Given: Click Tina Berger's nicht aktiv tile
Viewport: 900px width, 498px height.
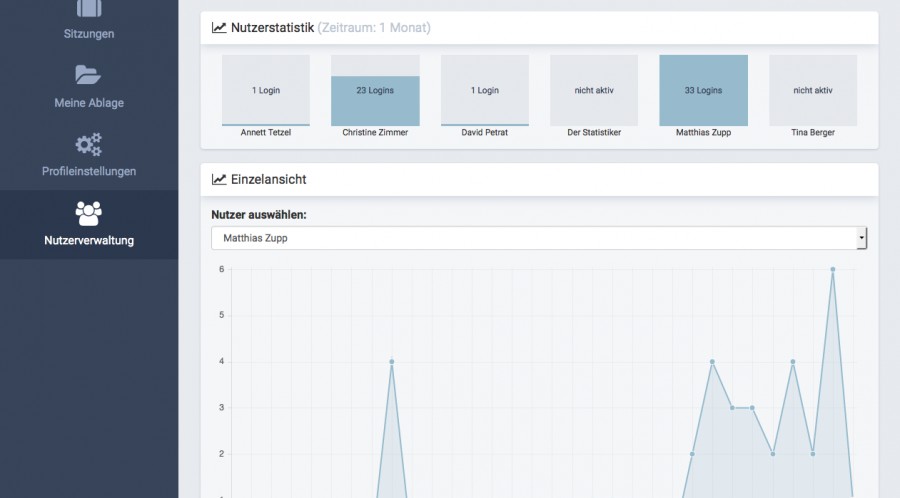Looking at the screenshot, I should 812,90.
